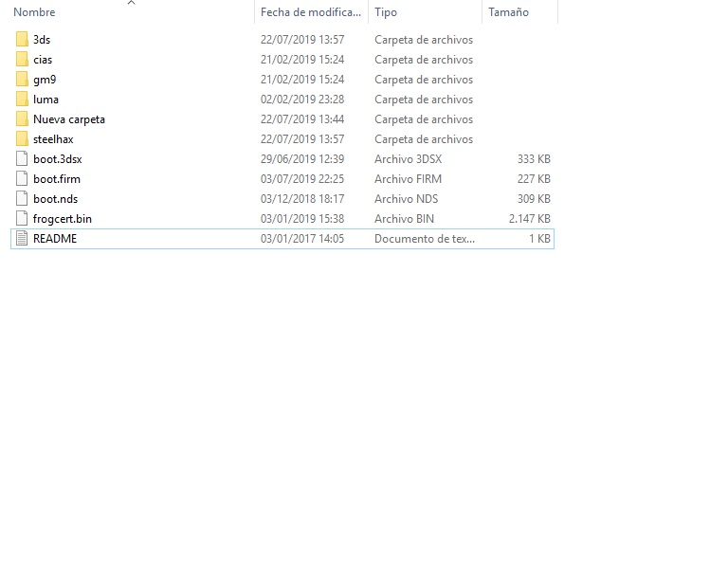Select the file name boot.nds
Viewport: 728px width, 582px height.
[56, 199]
